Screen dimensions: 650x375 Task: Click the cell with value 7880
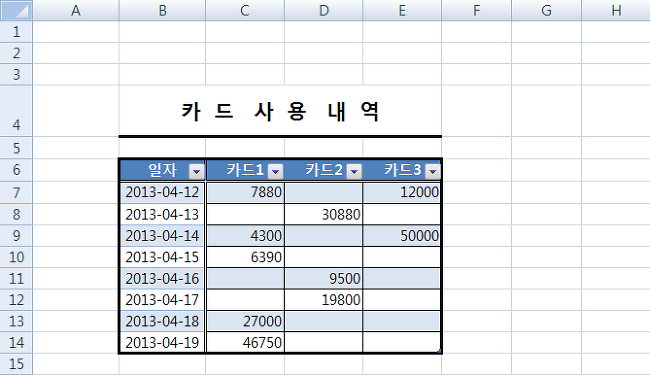pos(245,192)
